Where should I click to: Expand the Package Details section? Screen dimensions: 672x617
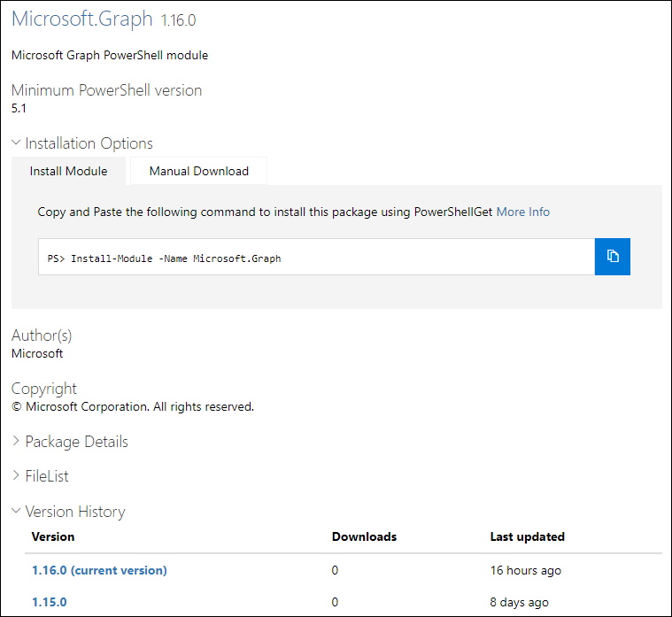pyautogui.click(x=70, y=442)
